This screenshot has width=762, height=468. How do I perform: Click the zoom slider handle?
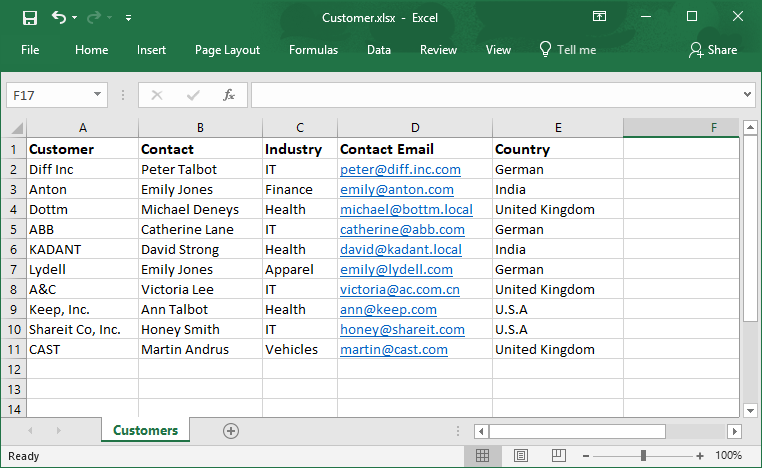(x=643, y=455)
